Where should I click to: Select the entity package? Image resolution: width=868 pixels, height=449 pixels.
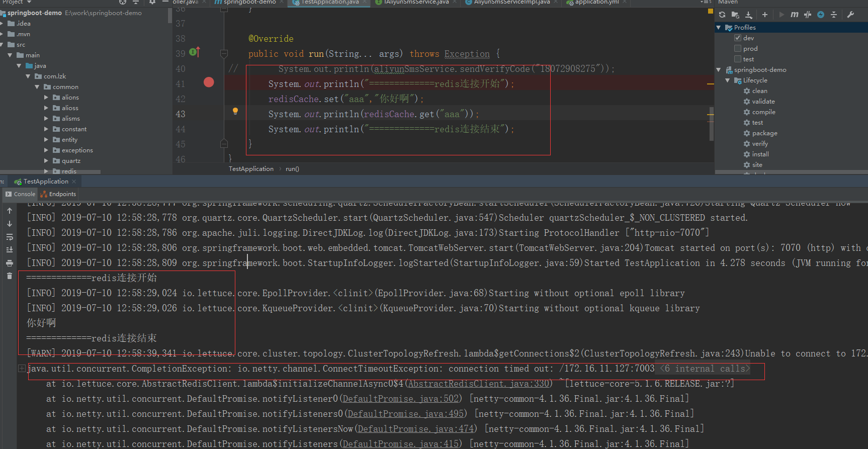point(69,140)
